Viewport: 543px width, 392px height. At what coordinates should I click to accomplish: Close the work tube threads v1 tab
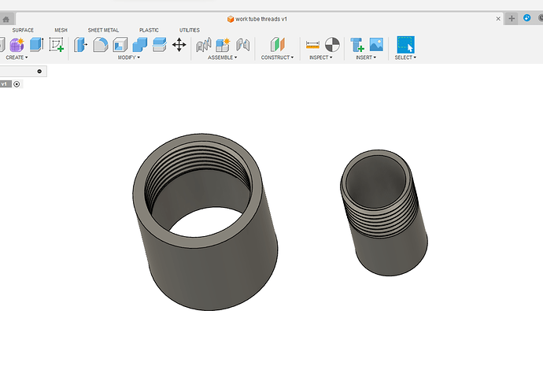point(498,19)
